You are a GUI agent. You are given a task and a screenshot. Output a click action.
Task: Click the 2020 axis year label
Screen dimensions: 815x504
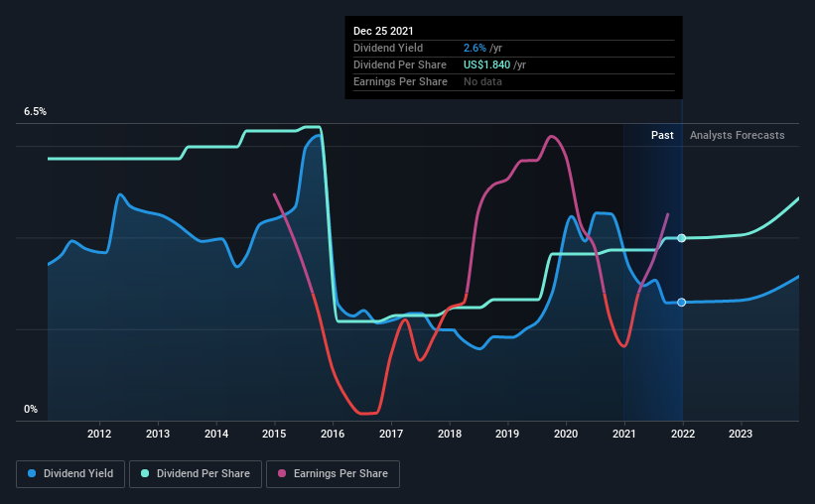click(x=566, y=434)
